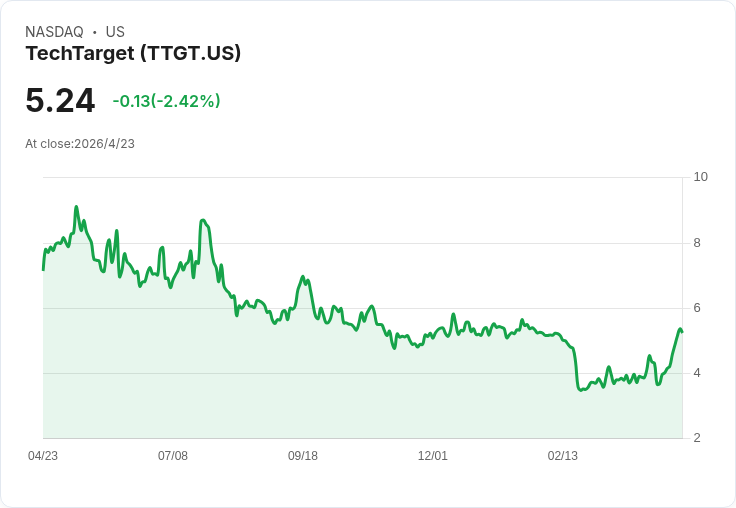Click the 6 price axis label
Viewport: 736px width, 508px height.
[x=697, y=308]
